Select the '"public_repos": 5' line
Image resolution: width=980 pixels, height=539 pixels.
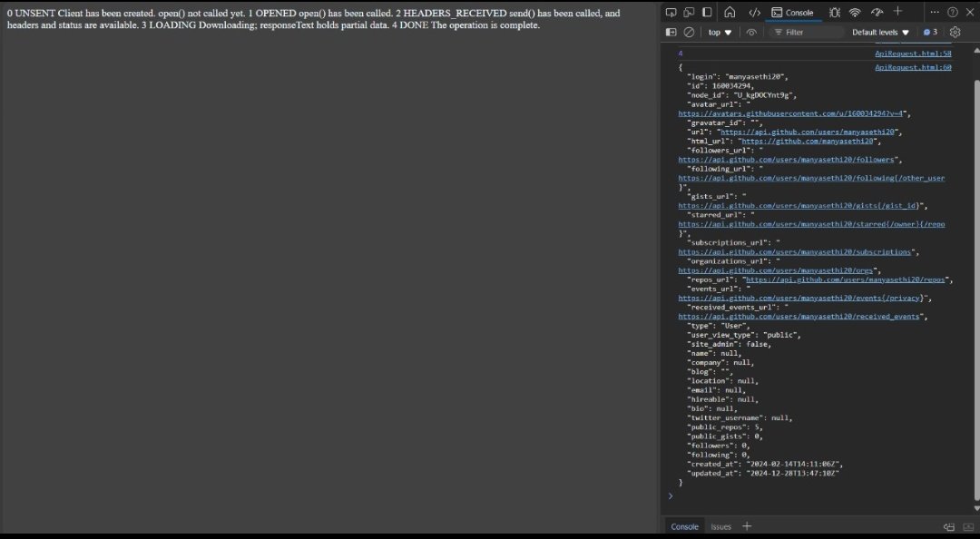coord(725,427)
